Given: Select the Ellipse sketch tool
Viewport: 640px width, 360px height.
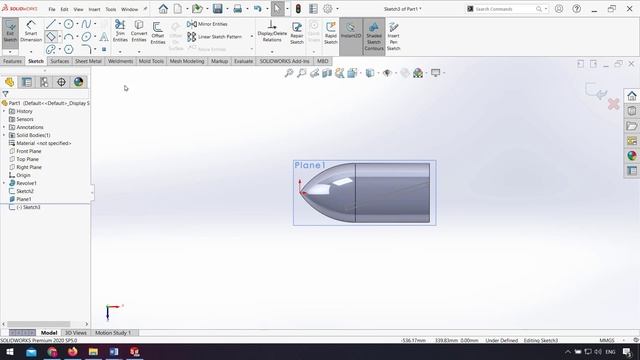Looking at the screenshot, I should pos(86,37).
